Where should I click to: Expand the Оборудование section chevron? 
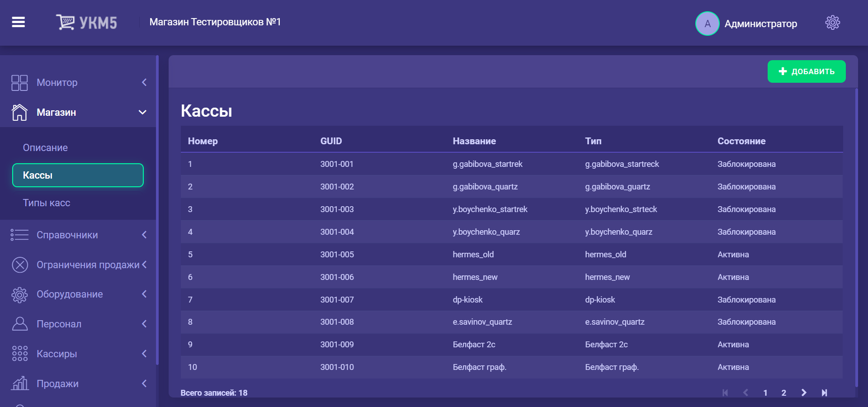[144, 294]
